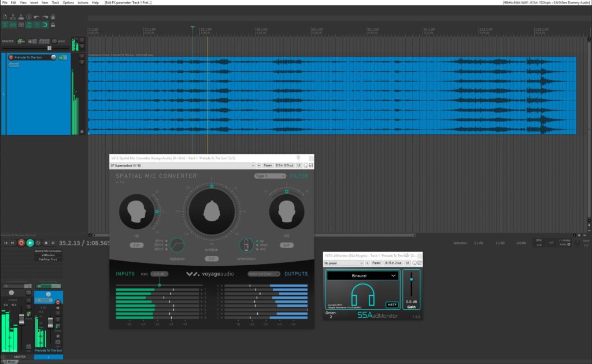Open the filter Type 1 dropdown
The image size is (592, 364).
pos(269,176)
